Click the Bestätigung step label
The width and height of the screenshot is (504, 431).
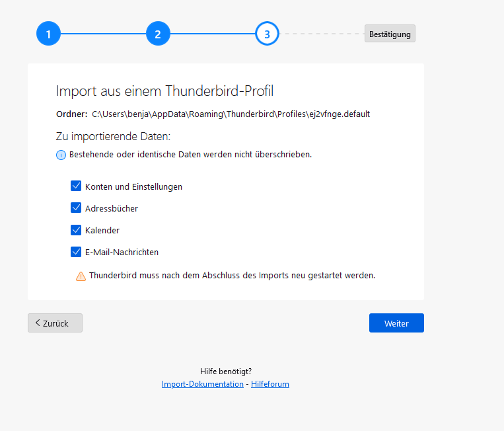click(390, 34)
